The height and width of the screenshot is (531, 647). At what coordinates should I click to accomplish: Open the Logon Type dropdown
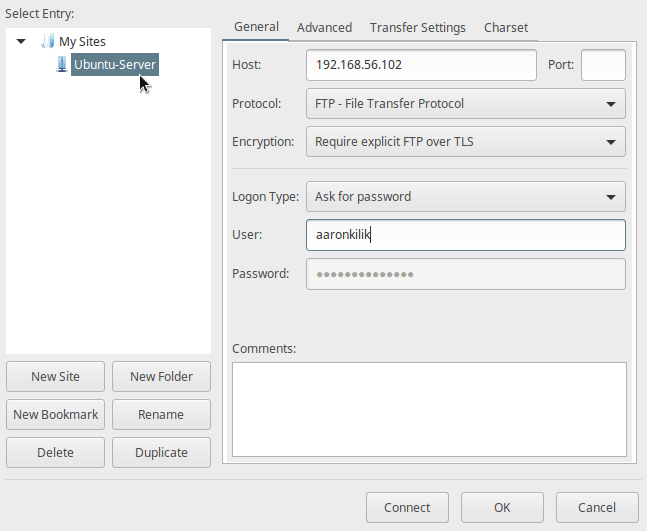[x=466, y=197]
